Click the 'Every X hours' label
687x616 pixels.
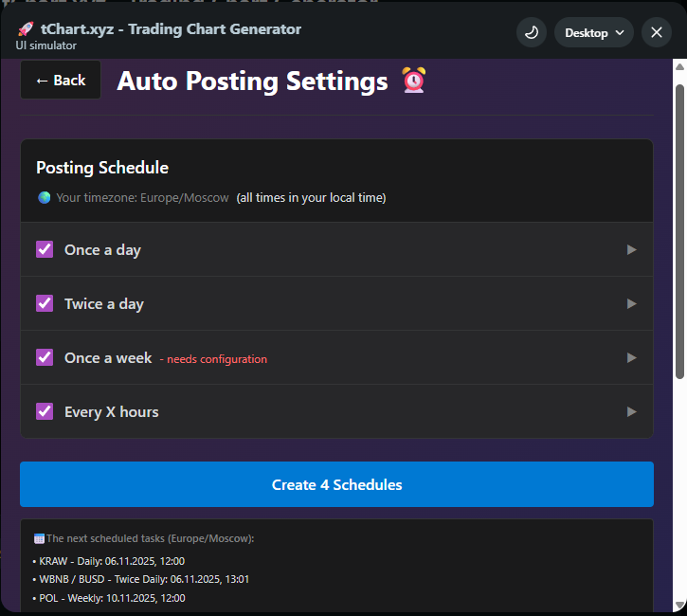111,412
